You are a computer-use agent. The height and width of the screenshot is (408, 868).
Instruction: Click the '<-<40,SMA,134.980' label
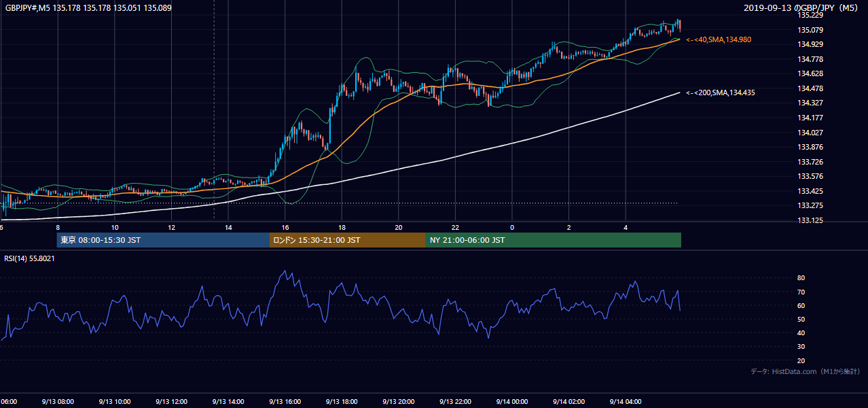point(719,40)
